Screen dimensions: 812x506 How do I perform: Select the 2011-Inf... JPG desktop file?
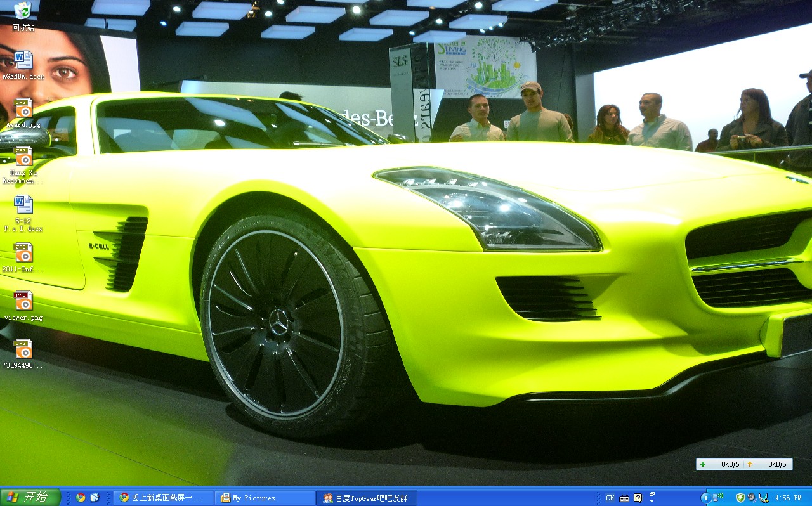click(23, 258)
